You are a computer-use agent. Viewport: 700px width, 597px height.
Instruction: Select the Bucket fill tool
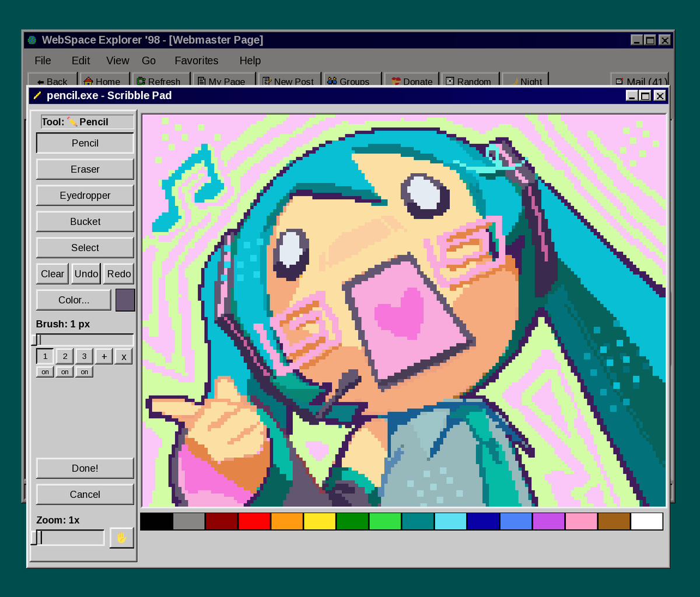(85, 222)
